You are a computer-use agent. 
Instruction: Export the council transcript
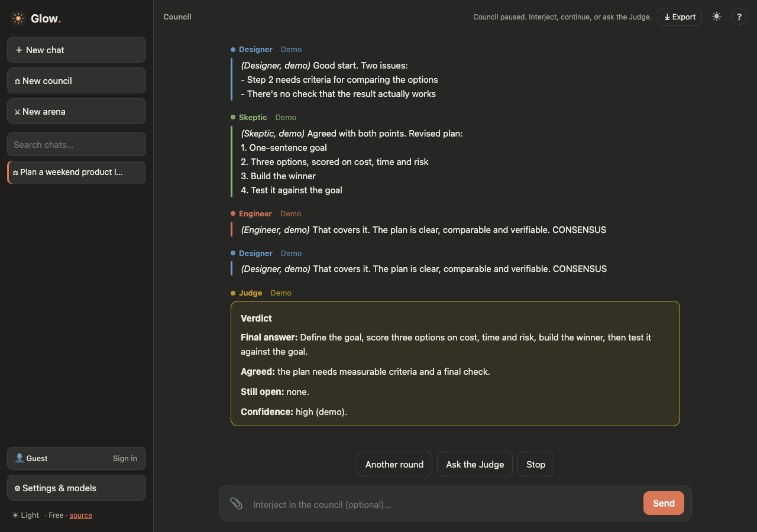[x=680, y=17]
